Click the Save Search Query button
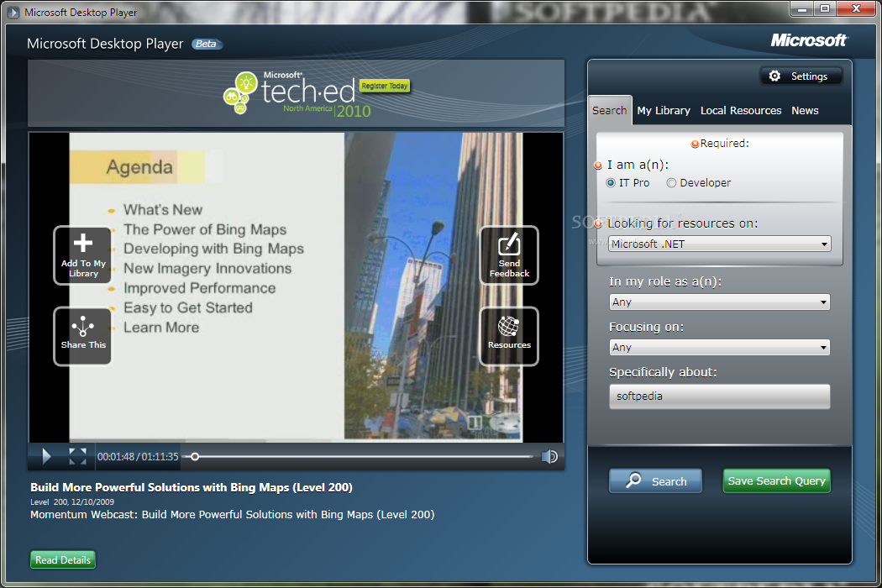The image size is (882, 588). (x=776, y=481)
